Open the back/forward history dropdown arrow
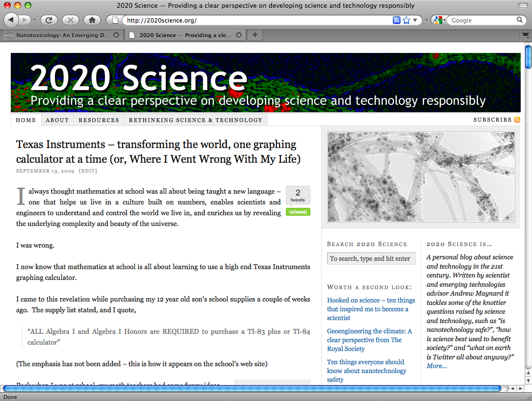The width and height of the screenshot is (532, 401). (34, 21)
